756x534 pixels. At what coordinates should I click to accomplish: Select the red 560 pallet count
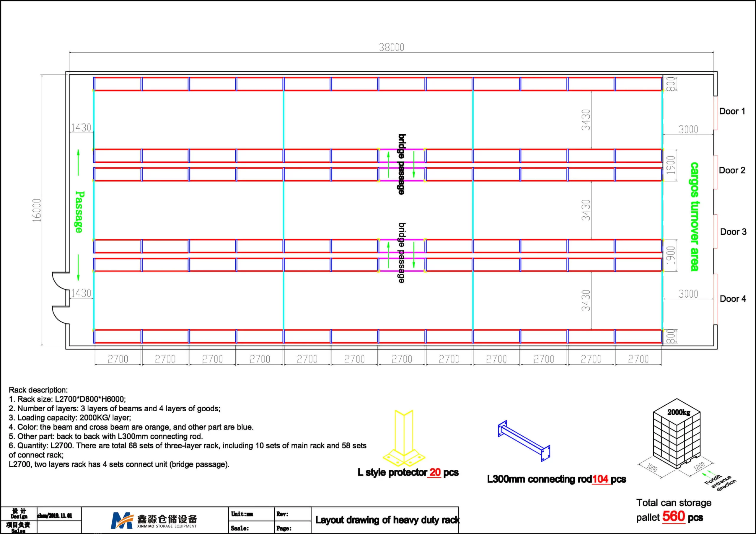674,516
